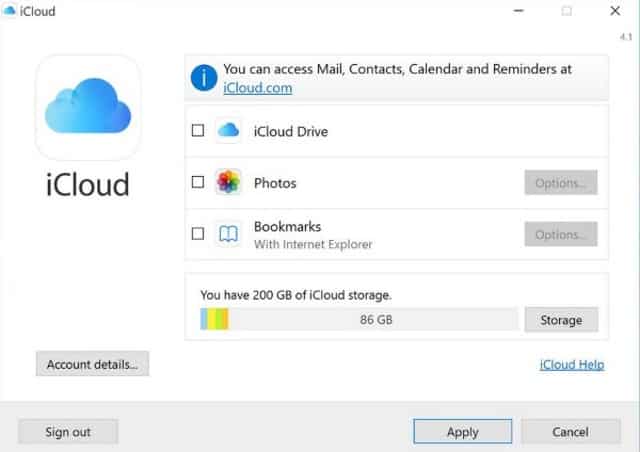Click the blue info circle icon
640x452 pixels.
[204, 78]
